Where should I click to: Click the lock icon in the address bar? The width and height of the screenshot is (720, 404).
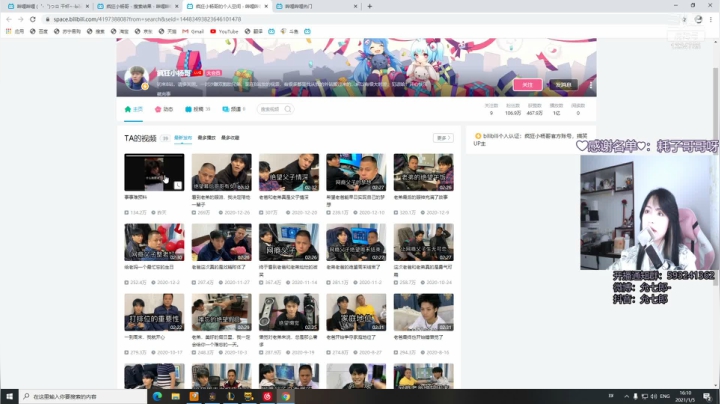47,19
